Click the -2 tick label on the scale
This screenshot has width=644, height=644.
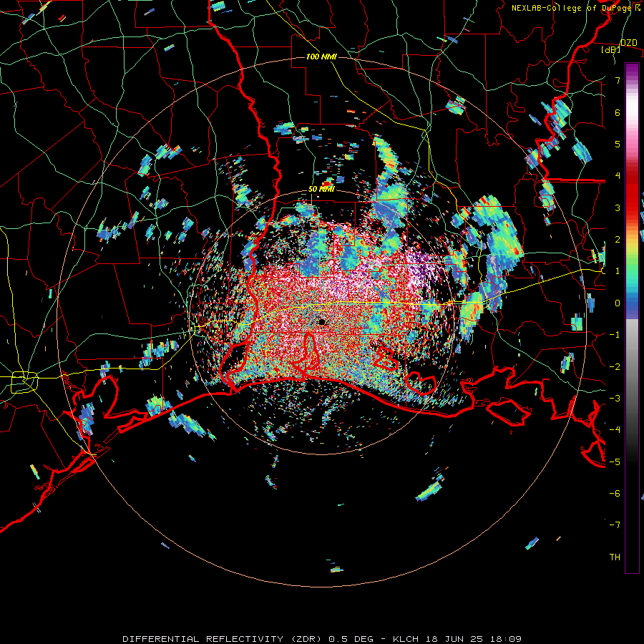click(x=615, y=366)
